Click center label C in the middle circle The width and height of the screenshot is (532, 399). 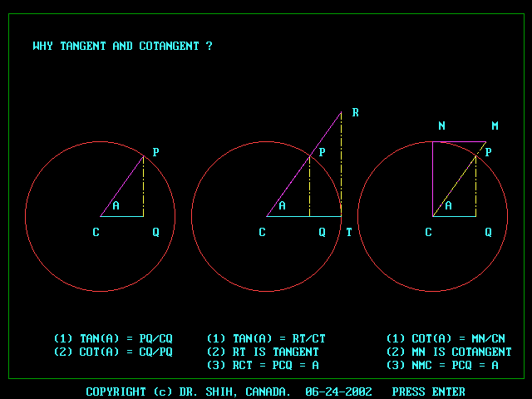263,232
